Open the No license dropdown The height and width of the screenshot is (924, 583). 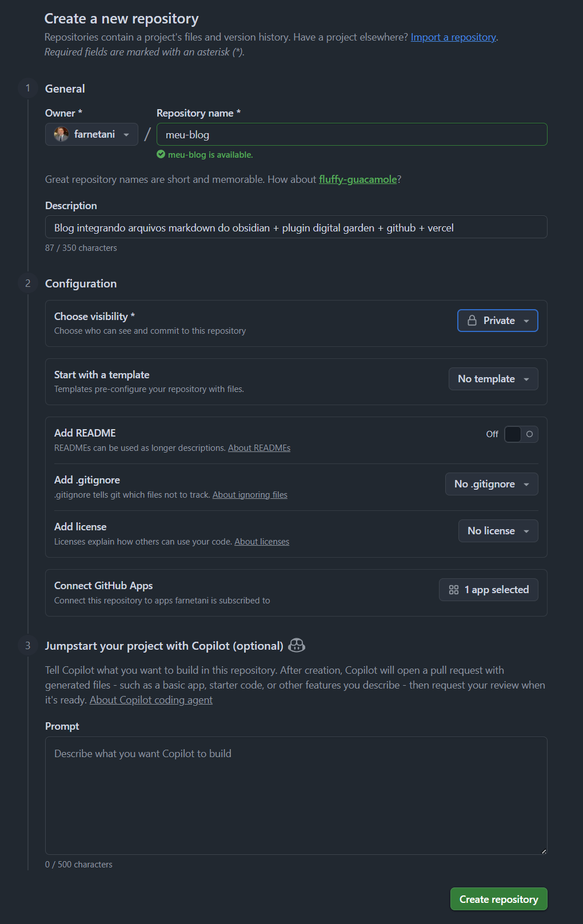498,531
